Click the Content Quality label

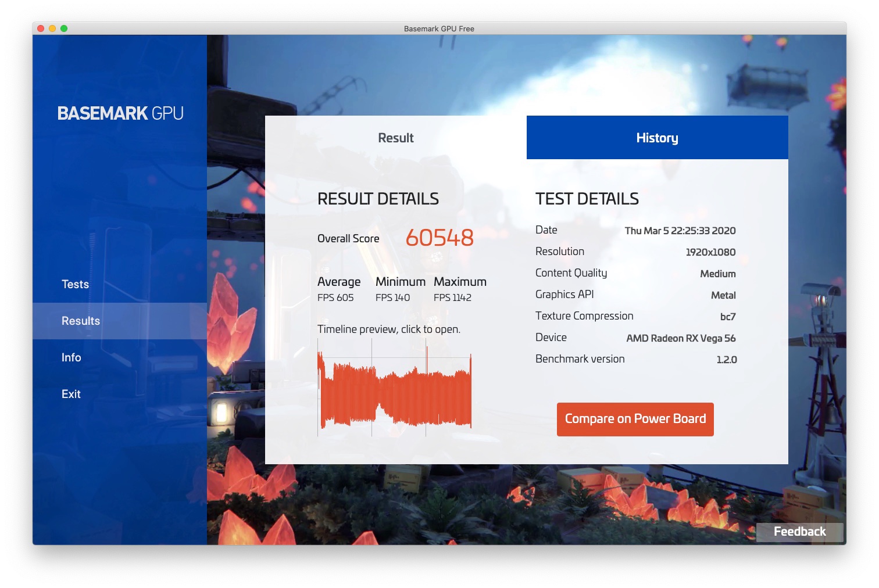point(571,273)
